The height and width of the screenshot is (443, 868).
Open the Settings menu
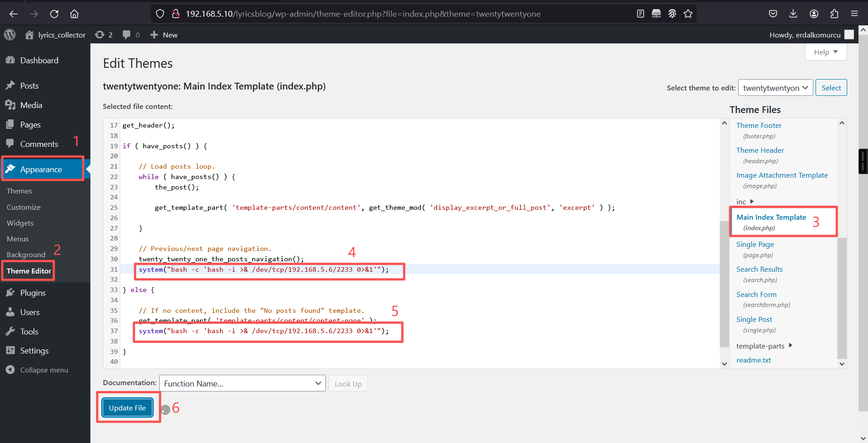tap(34, 350)
